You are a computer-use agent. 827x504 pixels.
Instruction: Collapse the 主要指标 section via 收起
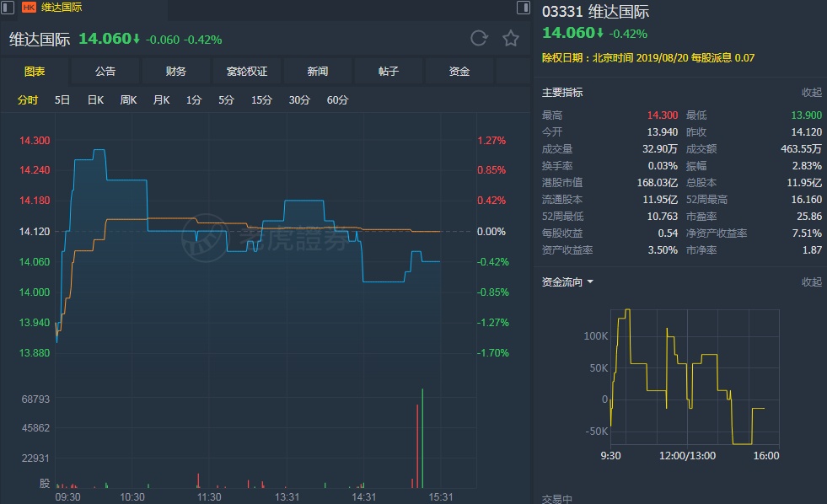coord(811,93)
